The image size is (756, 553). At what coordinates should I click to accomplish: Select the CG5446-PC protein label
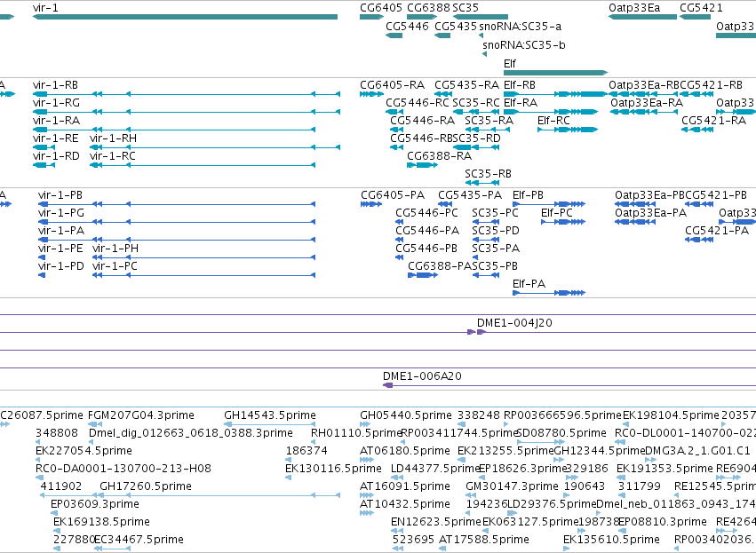426,213
